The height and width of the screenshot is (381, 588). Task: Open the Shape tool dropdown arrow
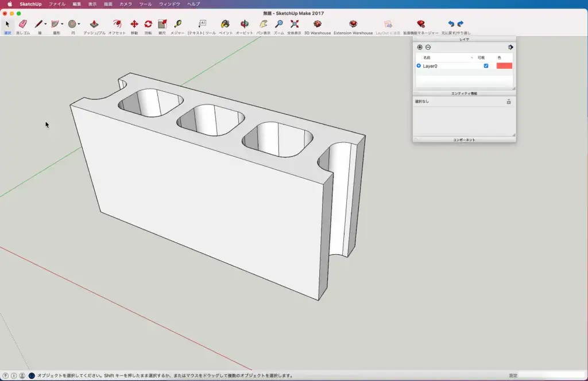(x=62, y=24)
